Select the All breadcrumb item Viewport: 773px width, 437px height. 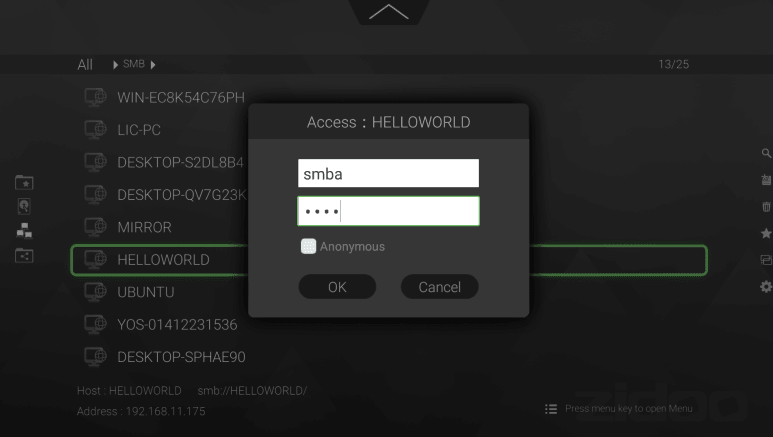tap(85, 65)
